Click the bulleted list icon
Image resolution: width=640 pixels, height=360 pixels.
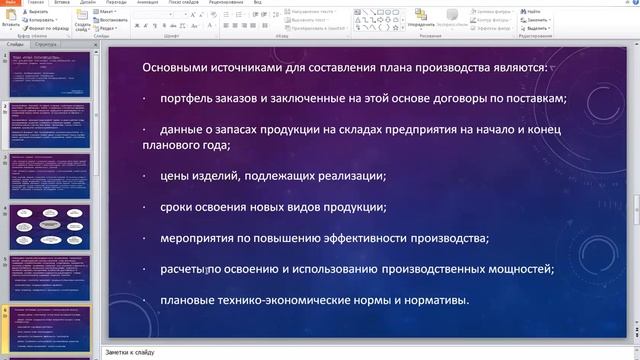(x=227, y=15)
